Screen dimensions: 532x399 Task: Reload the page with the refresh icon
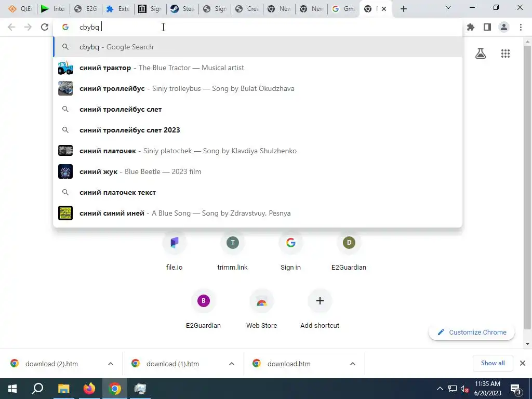click(45, 27)
